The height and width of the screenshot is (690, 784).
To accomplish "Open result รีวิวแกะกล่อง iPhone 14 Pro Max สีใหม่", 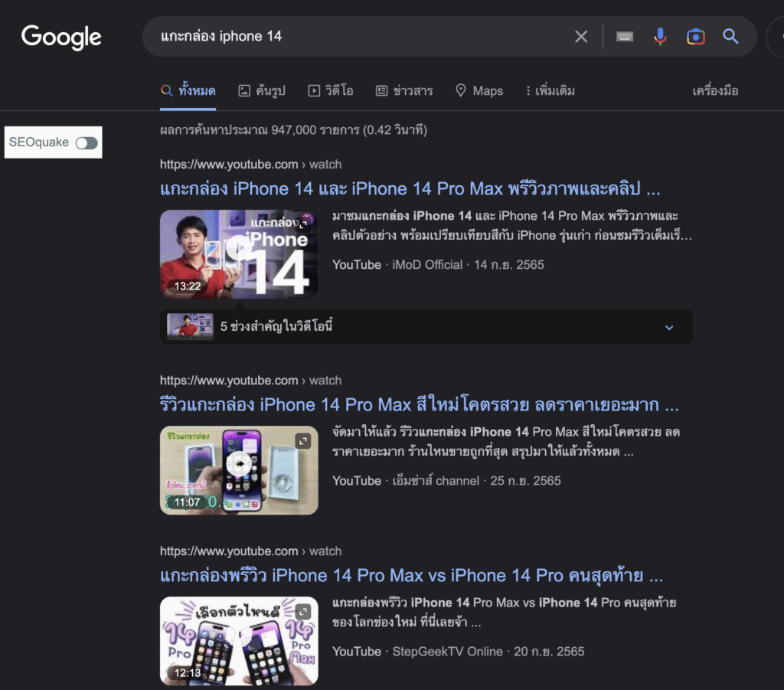I will click(420, 405).
